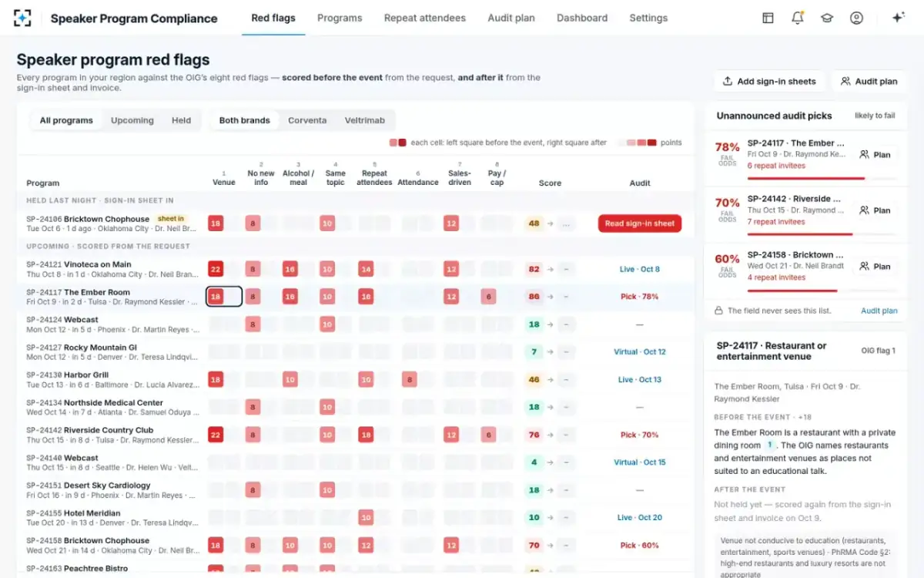Click the Pick · 78% audit status
The image size is (924, 578).
(x=639, y=297)
